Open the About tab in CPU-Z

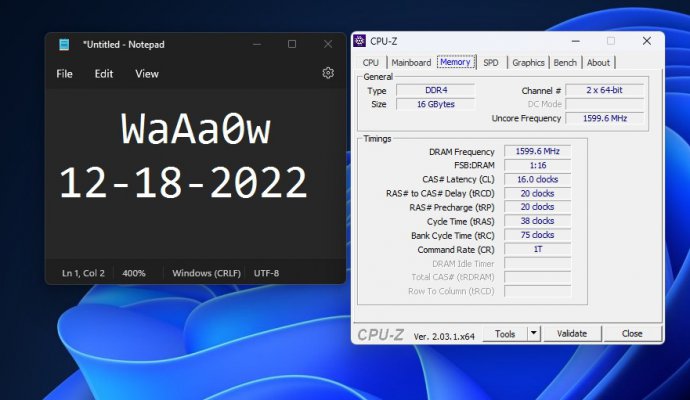[x=598, y=62]
